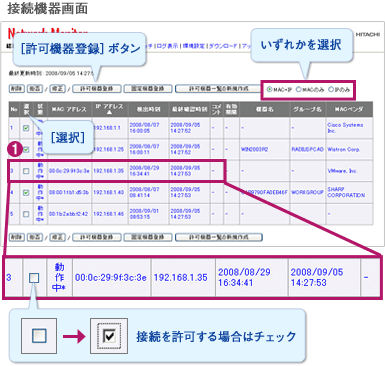The height and width of the screenshot is (366, 385).
Task: Open the 環境設定 menu link
Action: (x=194, y=46)
